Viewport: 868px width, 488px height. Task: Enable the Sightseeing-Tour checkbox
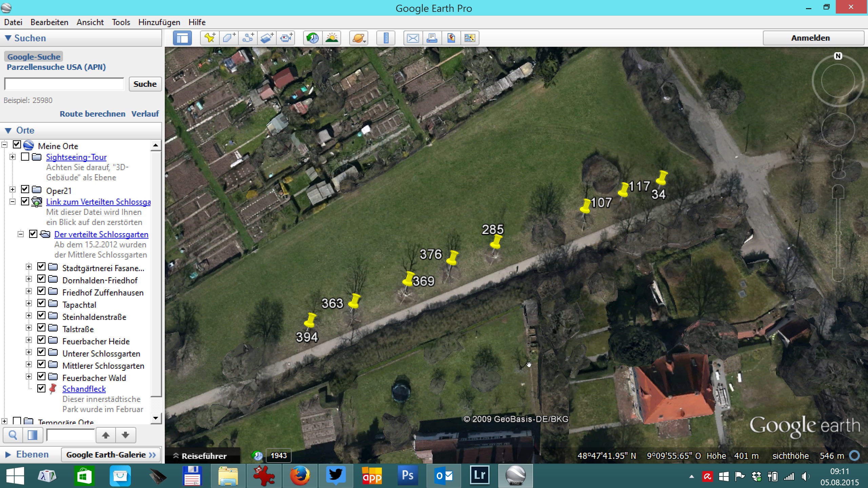[25, 157]
